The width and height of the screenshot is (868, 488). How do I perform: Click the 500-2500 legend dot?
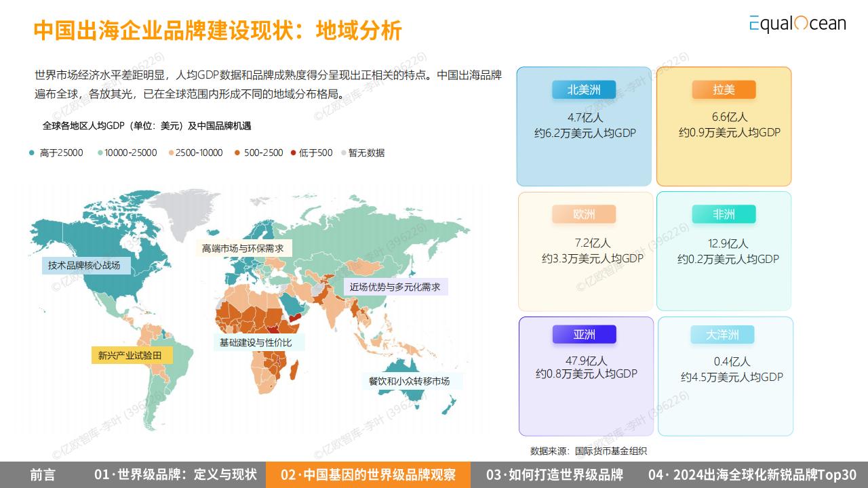(237, 153)
